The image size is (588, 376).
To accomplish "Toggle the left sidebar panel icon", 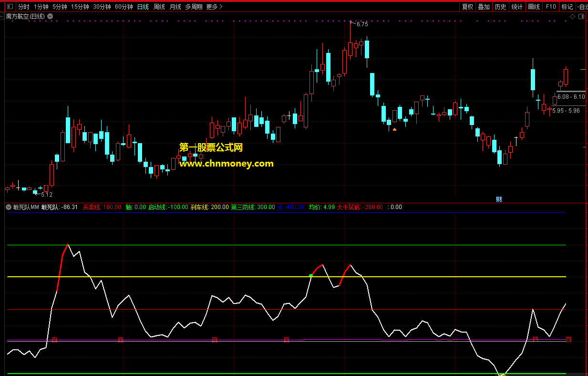I will coord(10,7).
